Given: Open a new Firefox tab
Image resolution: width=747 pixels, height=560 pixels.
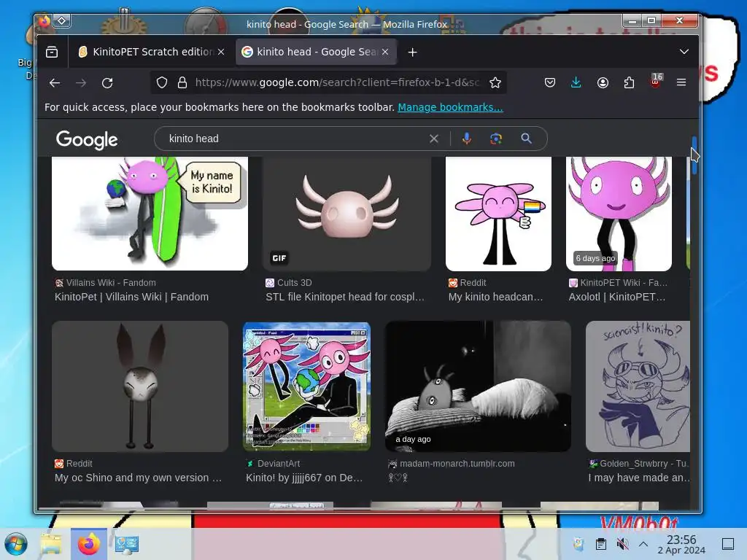Looking at the screenshot, I should pos(413,52).
